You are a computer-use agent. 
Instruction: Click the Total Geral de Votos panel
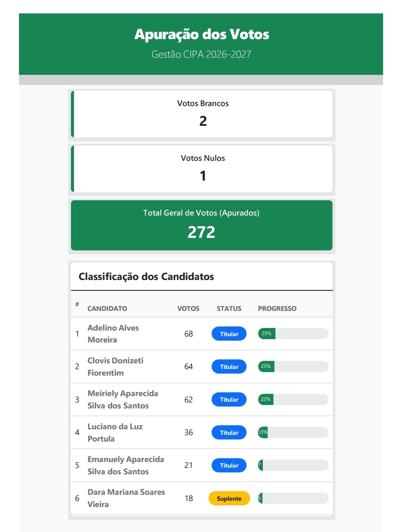click(201, 224)
